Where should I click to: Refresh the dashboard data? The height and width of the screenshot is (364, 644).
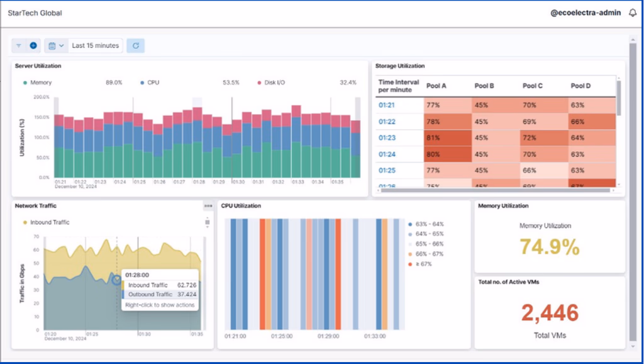click(136, 45)
